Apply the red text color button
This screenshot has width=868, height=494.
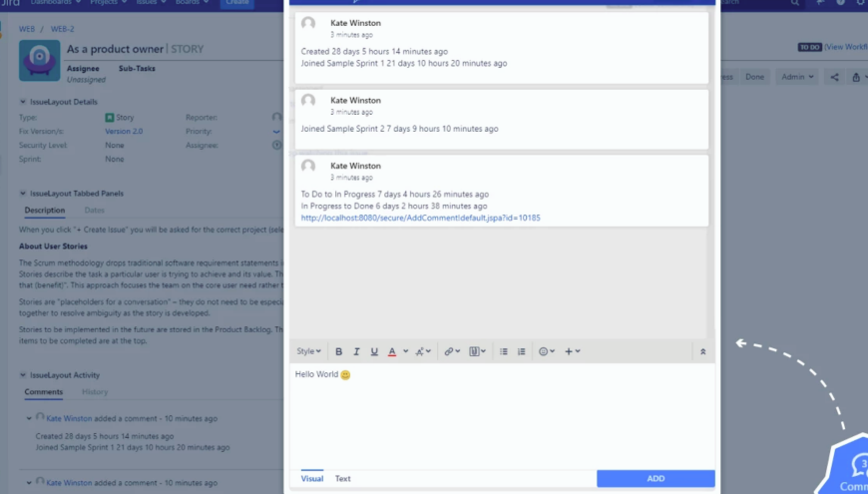[392, 351]
